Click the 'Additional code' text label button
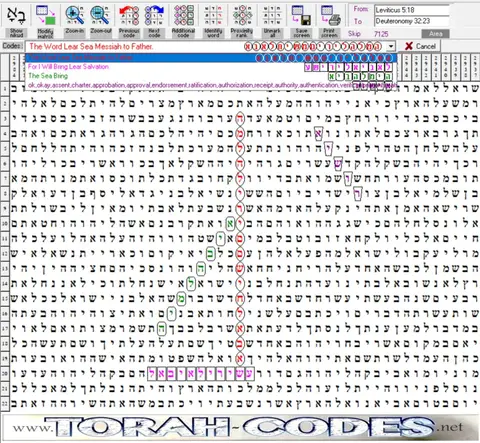This screenshot has height=443, width=480. (183, 33)
